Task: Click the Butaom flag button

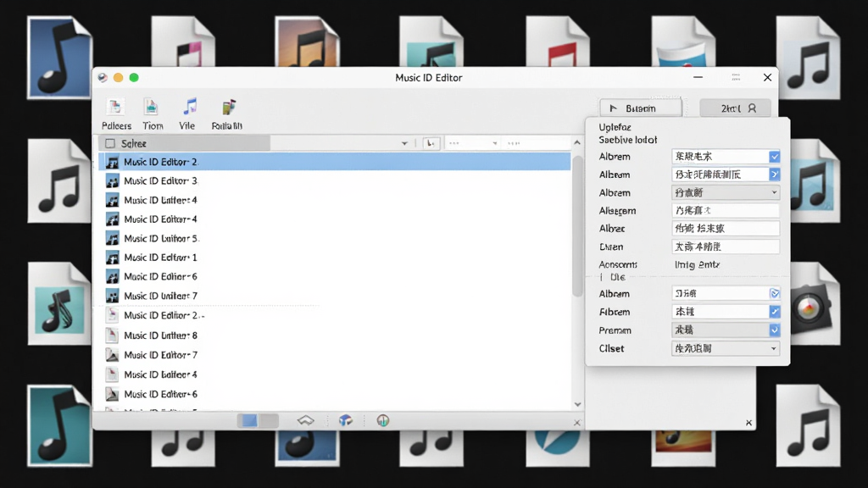Action: [641, 108]
